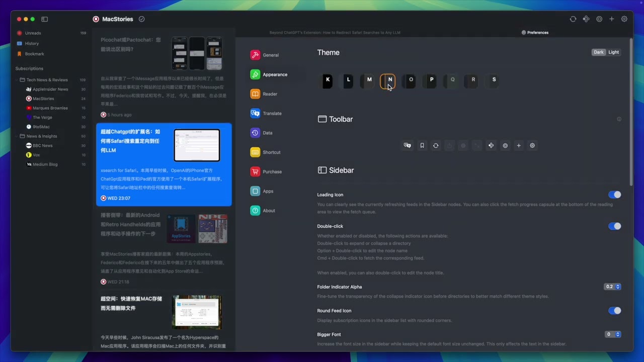
Task: Toggle the Loading Icon switch
Action: pos(614,195)
